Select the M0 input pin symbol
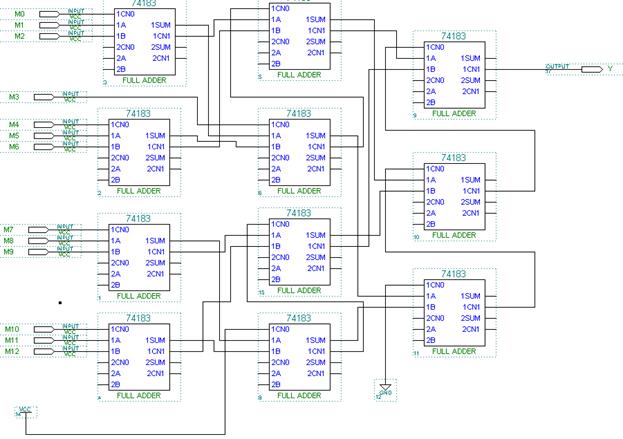This screenshot has height=439, width=623. pyautogui.click(x=49, y=14)
